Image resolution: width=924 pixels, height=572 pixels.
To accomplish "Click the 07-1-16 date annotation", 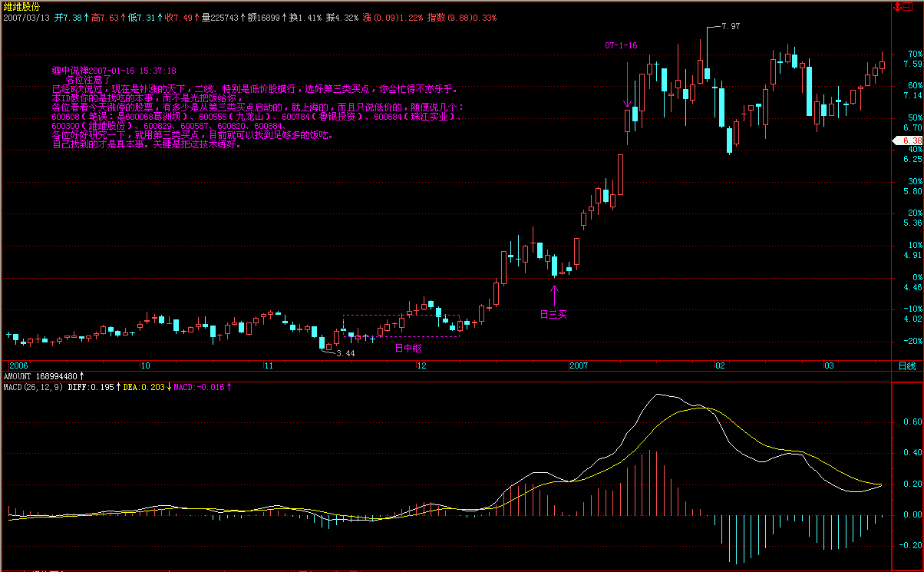I will pyautogui.click(x=622, y=45).
